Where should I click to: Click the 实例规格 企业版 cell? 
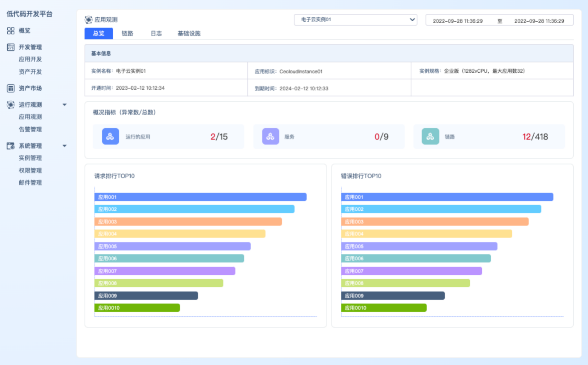pyautogui.click(x=492, y=71)
